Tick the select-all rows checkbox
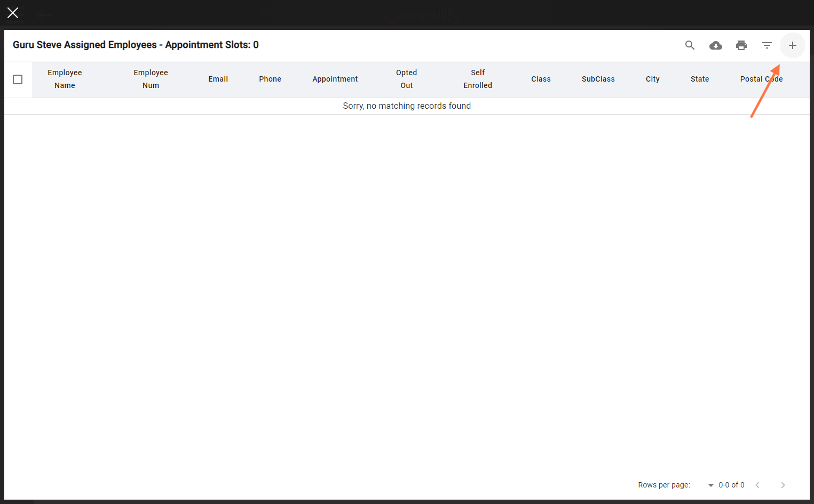This screenshot has width=814, height=504. [18, 79]
